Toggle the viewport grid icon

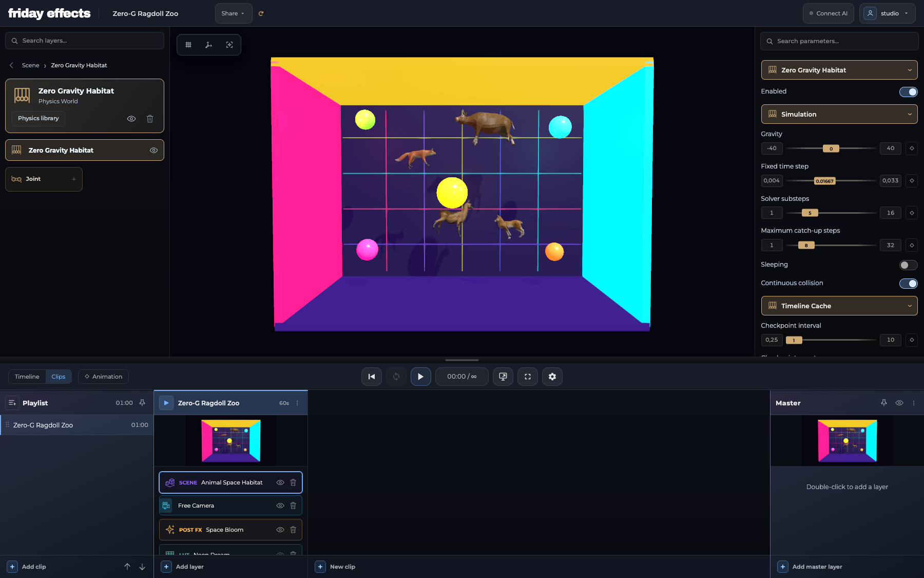[x=188, y=45]
